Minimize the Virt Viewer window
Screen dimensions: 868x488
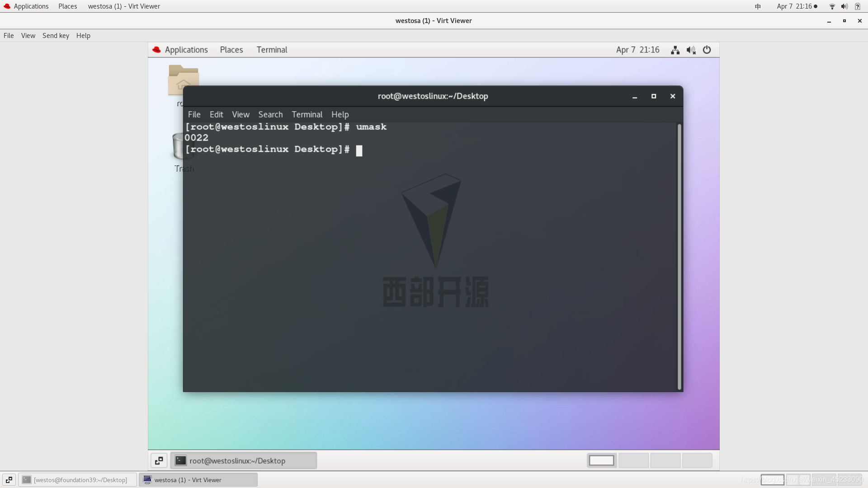coord(829,21)
